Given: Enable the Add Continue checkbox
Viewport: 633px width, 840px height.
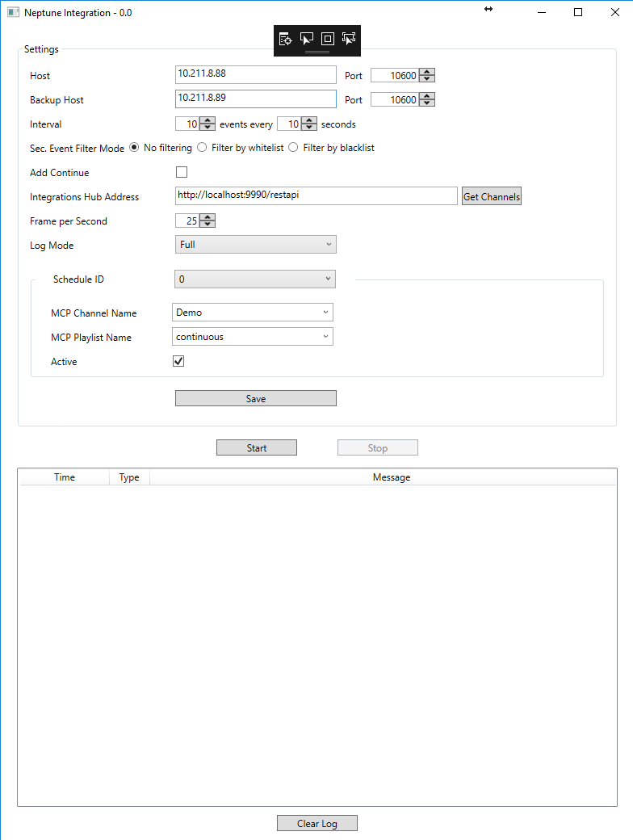Looking at the screenshot, I should 182,172.
